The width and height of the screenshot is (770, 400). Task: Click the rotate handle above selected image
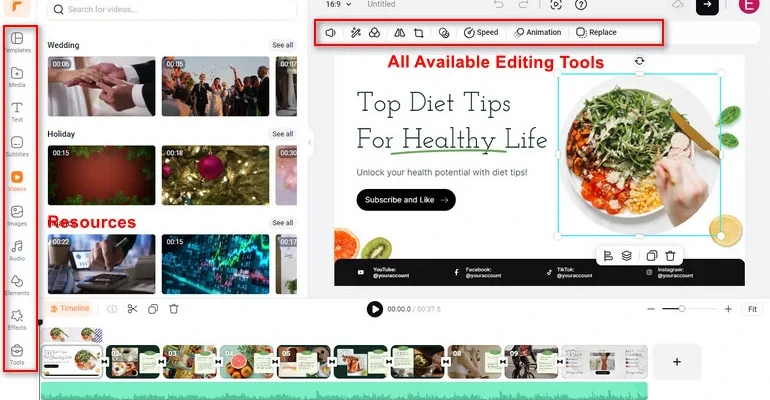point(639,61)
